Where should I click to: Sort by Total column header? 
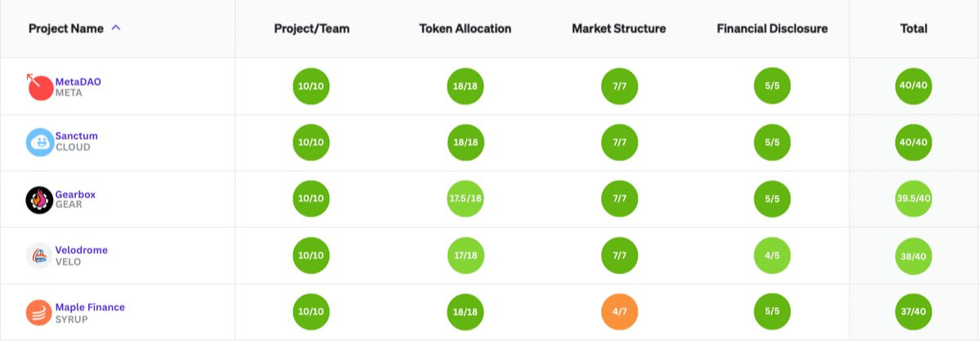914,29
